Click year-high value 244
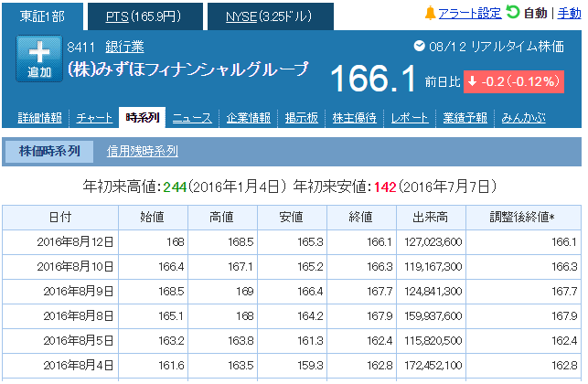 175,187
